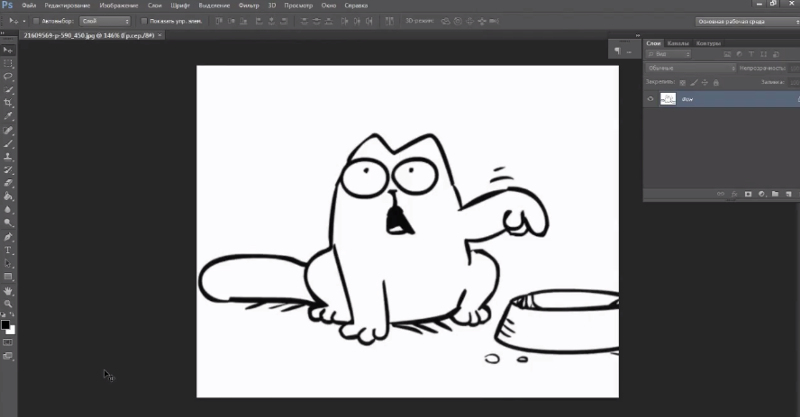The width and height of the screenshot is (800, 417).
Task: Select the Path Selection tool
Action: point(8,264)
